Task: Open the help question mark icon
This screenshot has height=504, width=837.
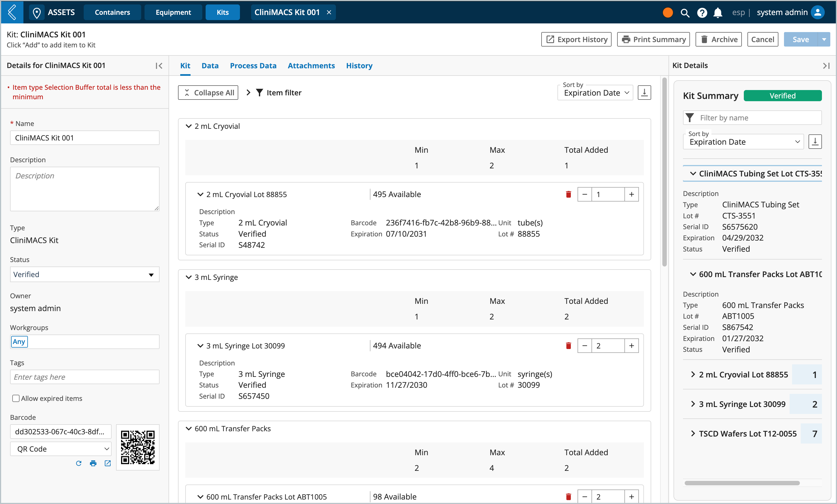Action: [702, 13]
